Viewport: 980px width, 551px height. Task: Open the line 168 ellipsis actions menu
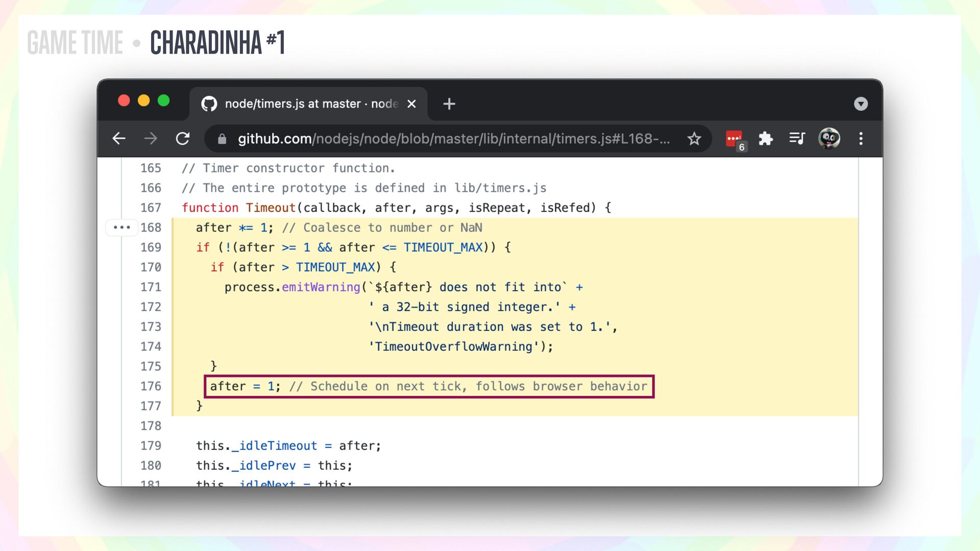tap(122, 228)
